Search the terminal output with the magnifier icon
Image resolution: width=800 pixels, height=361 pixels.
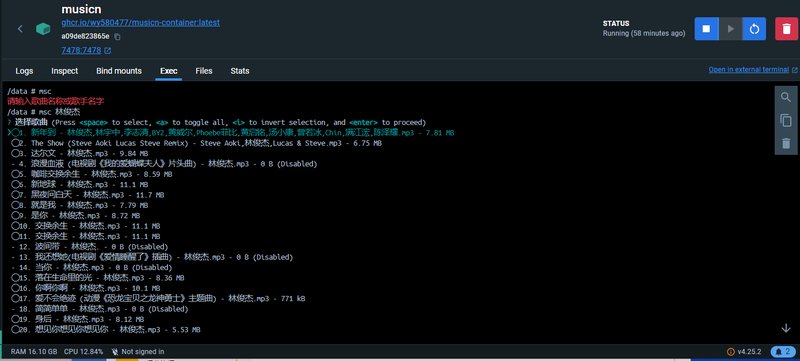[x=786, y=97]
